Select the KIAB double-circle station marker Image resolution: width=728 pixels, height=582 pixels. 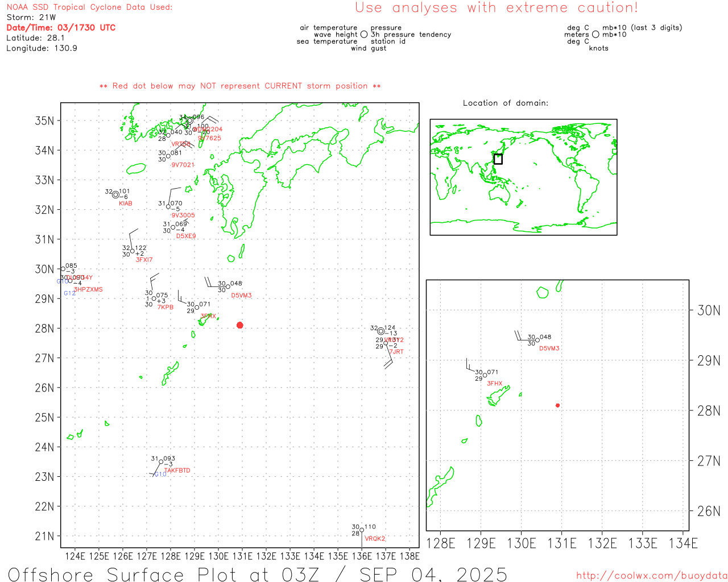pyautogui.click(x=115, y=194)
